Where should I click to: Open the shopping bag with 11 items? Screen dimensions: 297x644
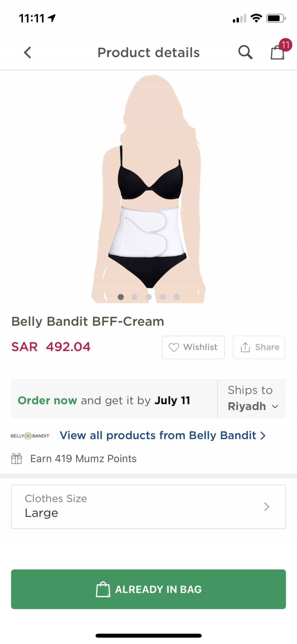(x=278, y=53)
